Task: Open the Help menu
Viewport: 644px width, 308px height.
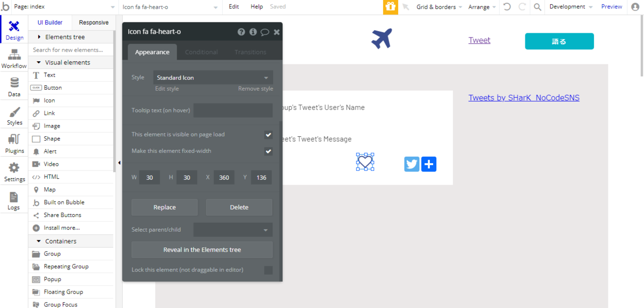Action: click(257, 7)
